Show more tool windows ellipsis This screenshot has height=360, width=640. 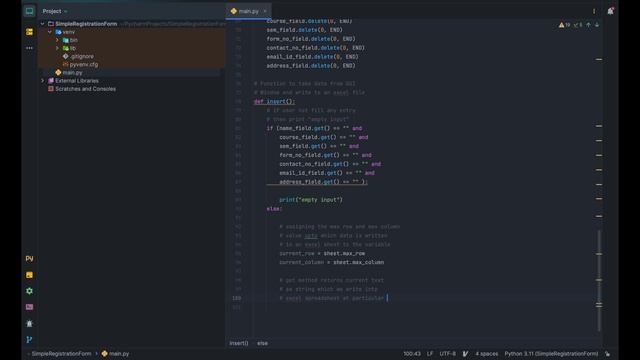[29, 48]
